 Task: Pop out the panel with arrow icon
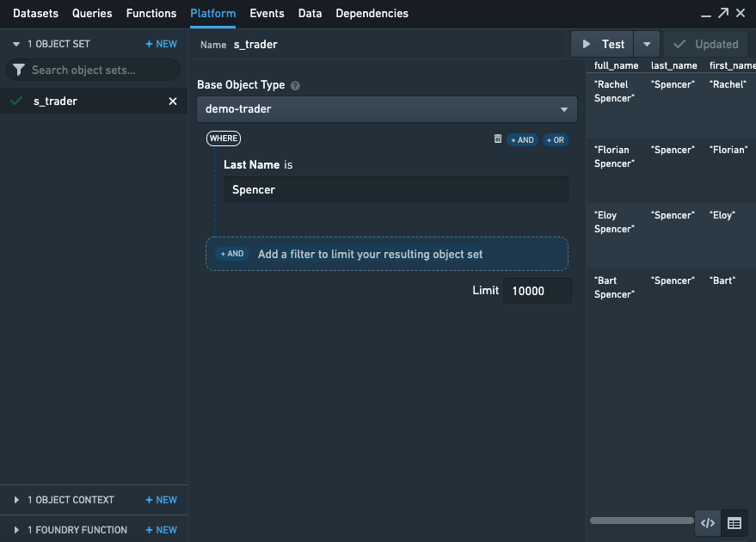723,13
